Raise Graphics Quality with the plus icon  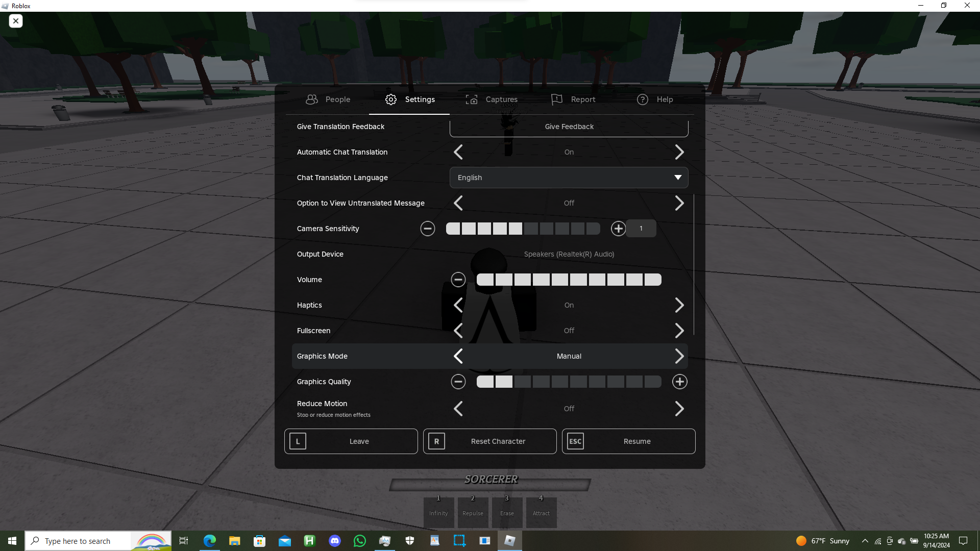pos(679,382)
